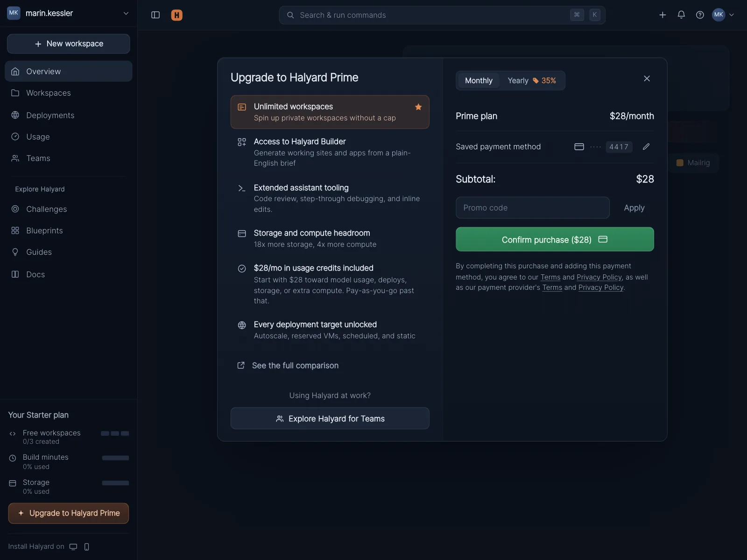Toggle the sidebar panel icon

tap(155, 15)
